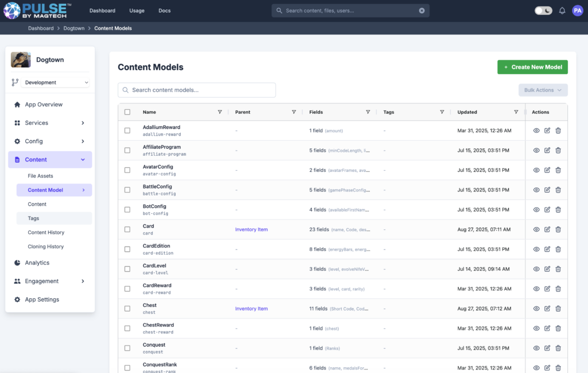The height and width of the screenshot is (373, 588).
Task: Toggle the dark mode switch
Action: point(543,10)
